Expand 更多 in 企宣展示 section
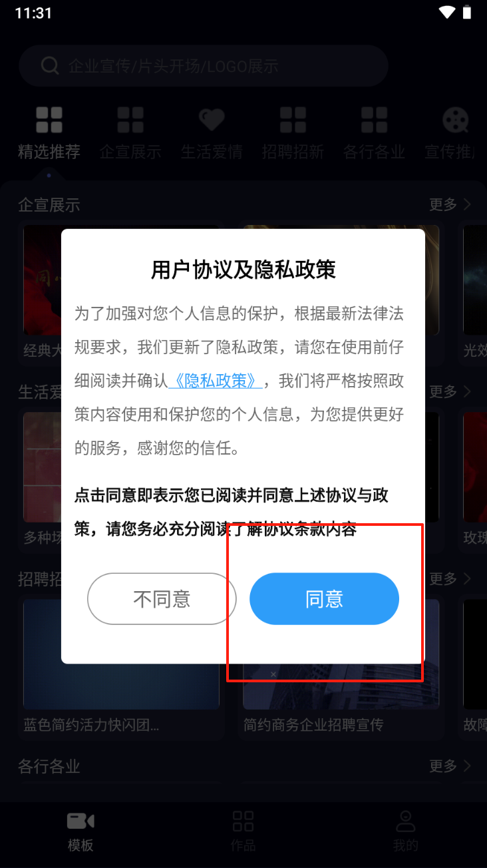This screenshot has width=487, height=868. pyautogui.click(x=450, y=204)
